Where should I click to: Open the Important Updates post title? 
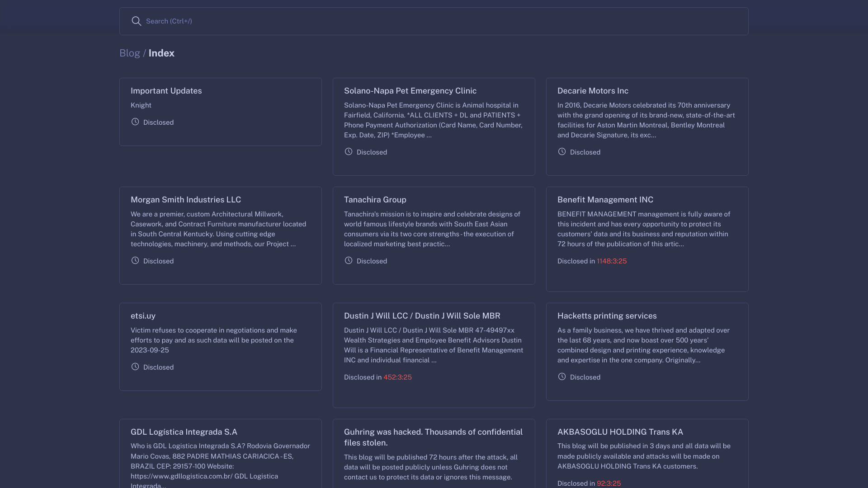tap(166, 91)
